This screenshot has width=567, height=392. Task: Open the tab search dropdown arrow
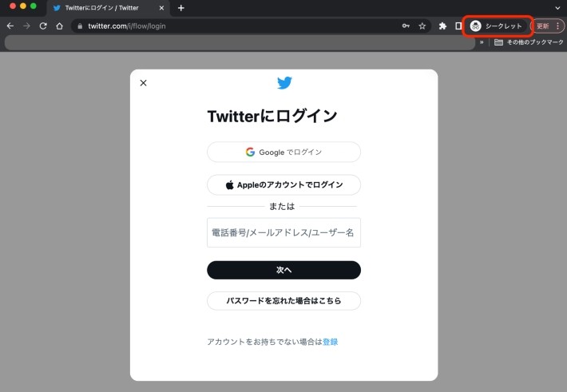[x=557, y=8]
